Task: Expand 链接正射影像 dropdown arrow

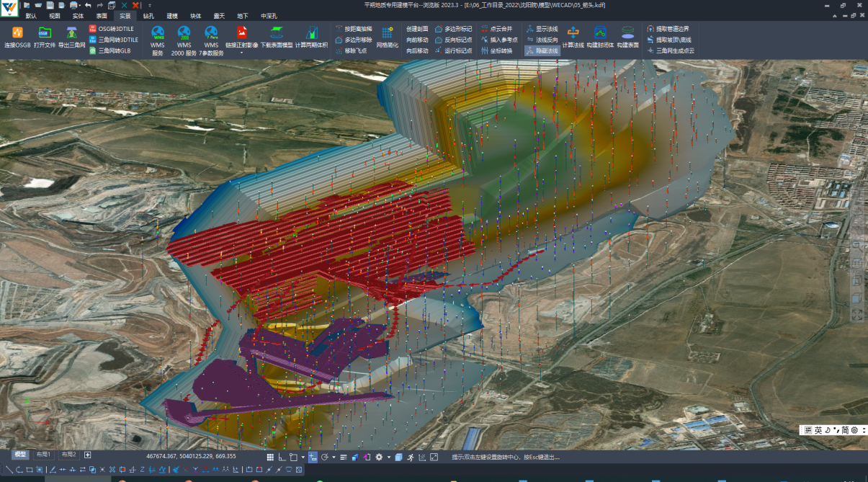Action: coord(242,53)
